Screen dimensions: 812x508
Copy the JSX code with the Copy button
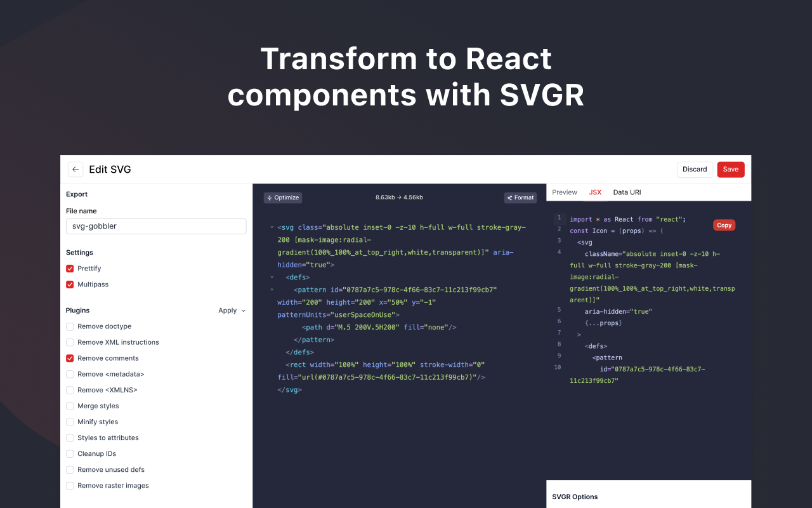pyautogui.click(x=724, y=225)
